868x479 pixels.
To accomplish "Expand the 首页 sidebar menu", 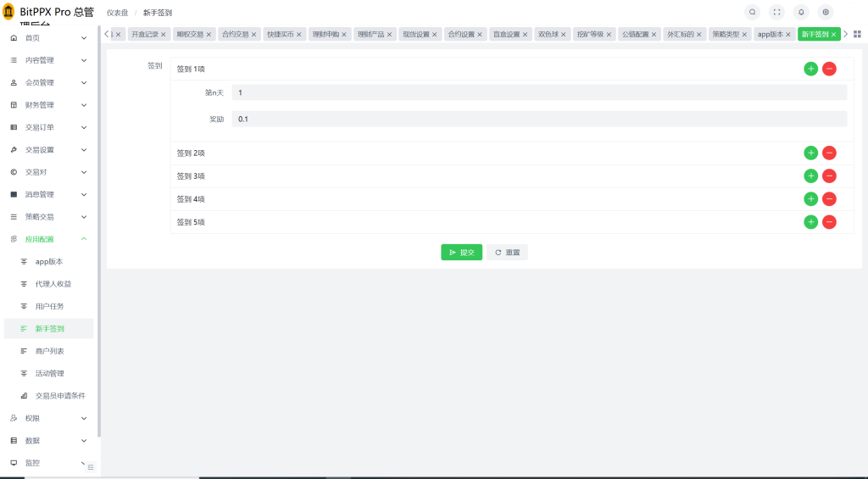I will (48, 37).
